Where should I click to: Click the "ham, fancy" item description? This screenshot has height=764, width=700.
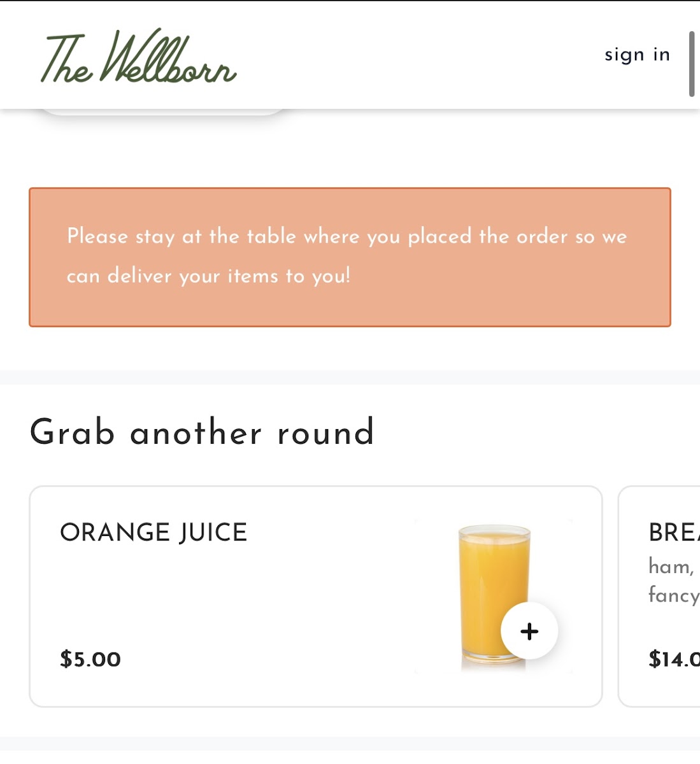click(673, 580)
